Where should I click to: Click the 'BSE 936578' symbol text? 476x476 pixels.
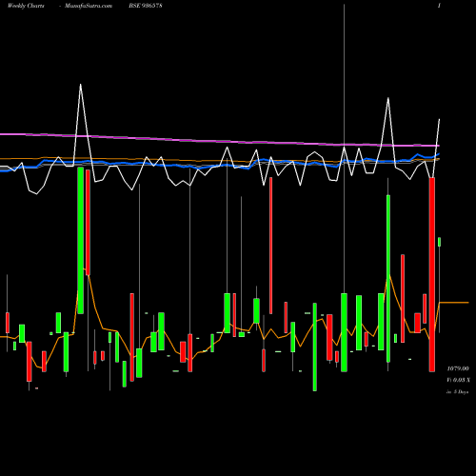pos(146,6)
